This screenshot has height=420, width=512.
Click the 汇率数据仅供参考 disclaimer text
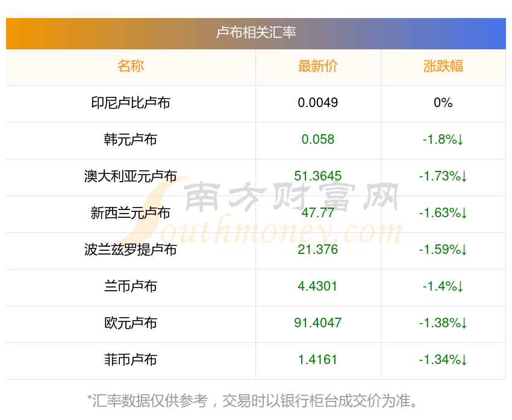pyautogui.click(x=252, y=400)
